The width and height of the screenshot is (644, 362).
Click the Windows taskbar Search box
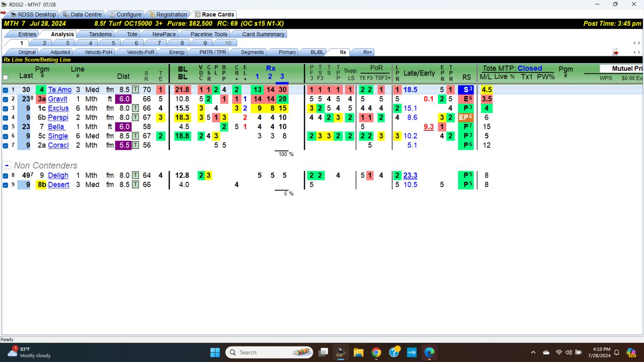tap(270, 353)
